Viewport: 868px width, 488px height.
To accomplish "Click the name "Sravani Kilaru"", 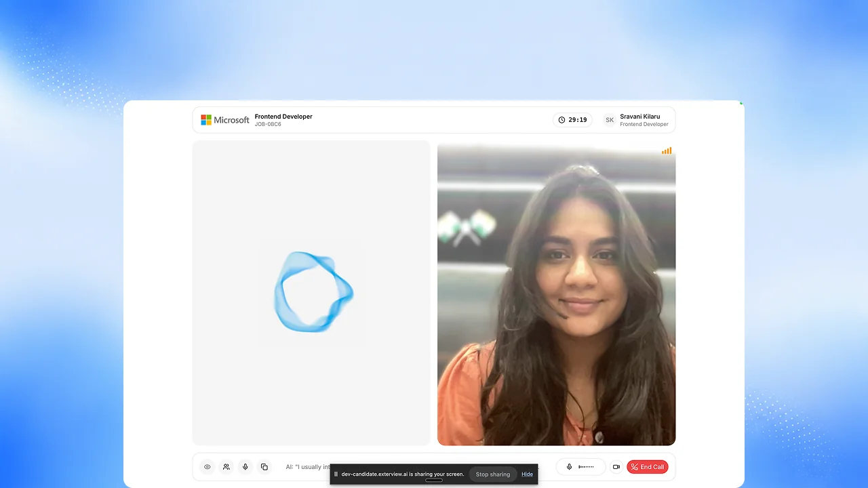I will point(640,117).
